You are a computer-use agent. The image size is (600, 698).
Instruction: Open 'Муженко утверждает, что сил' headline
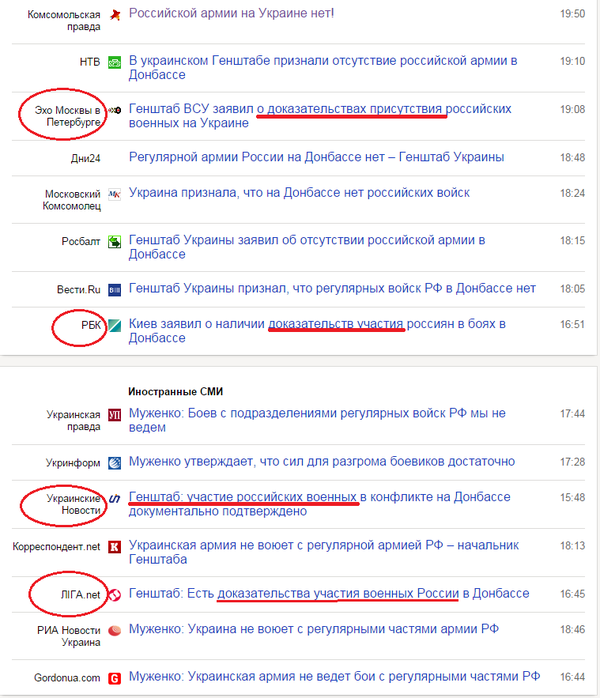(x=321, y=462)
